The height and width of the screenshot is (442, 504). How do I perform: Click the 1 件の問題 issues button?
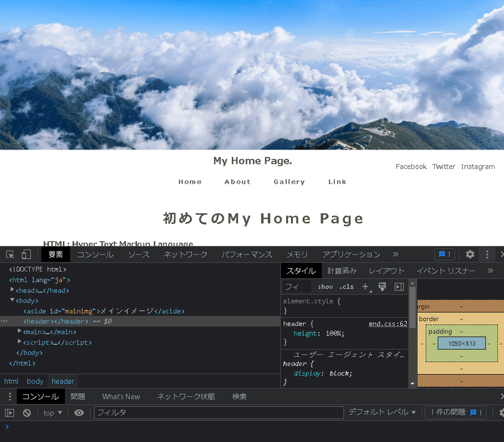[455, 412]
